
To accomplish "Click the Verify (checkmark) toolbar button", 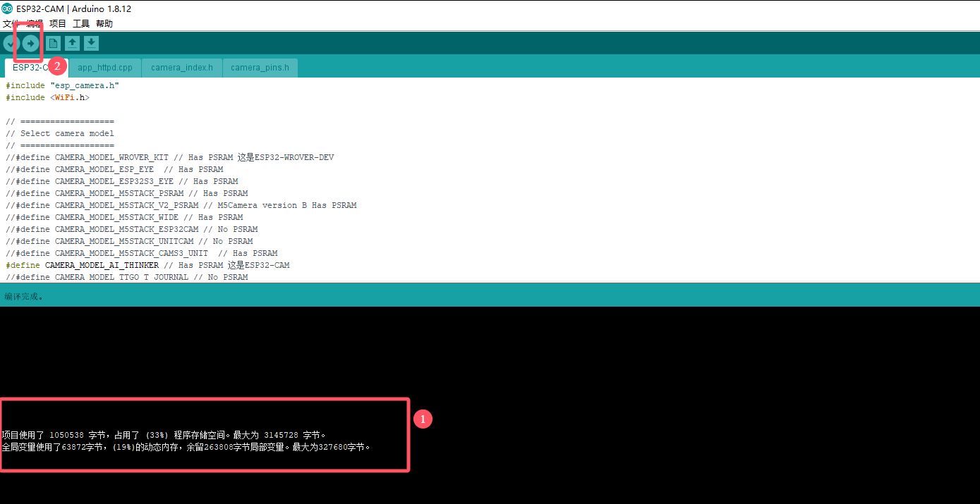I will 10,44.
